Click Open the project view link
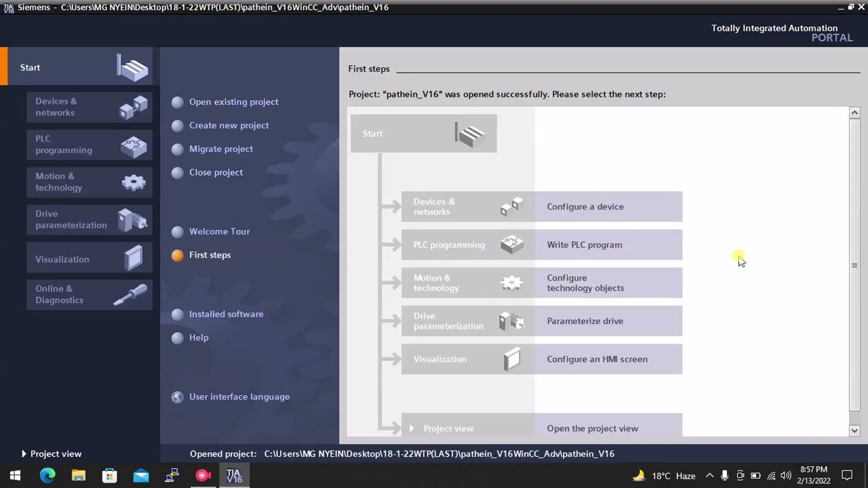Screen dimensions: 868x488 (x=592, y=428)
